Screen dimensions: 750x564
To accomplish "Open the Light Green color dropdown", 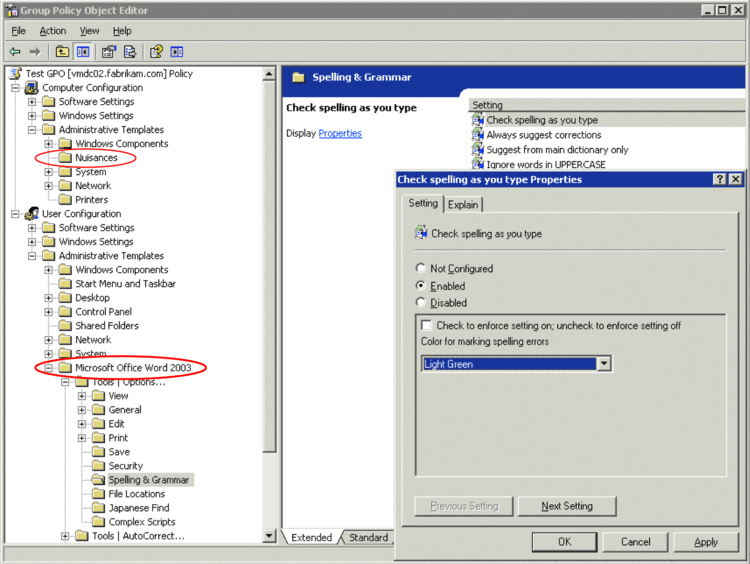I will [604, 364].
